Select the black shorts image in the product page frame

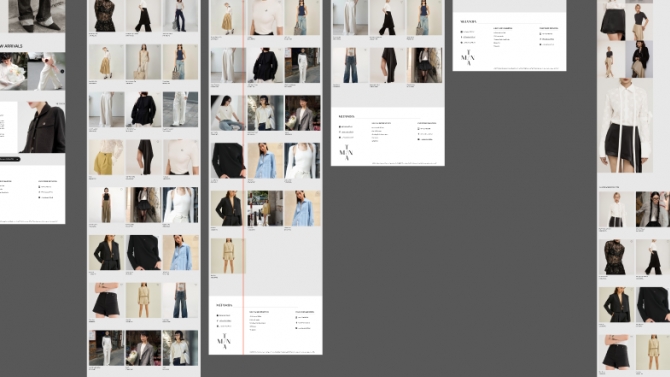616,352
